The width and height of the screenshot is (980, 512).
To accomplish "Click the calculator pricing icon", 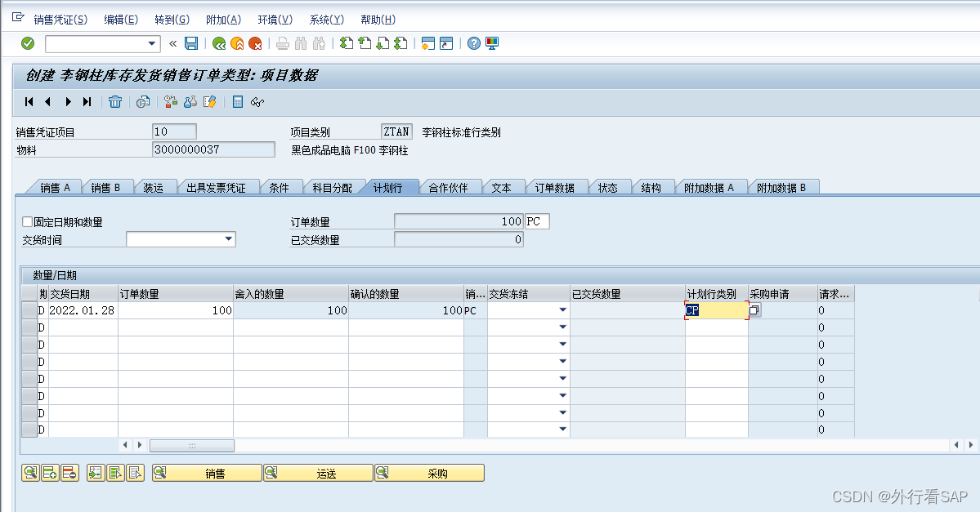I will point(238,102).
